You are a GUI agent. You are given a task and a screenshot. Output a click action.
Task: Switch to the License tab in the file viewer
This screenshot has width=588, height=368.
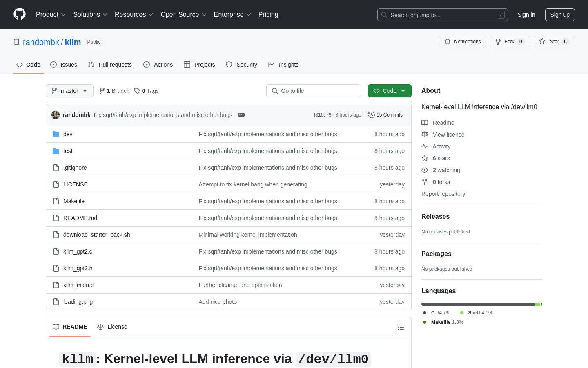click(112, 327)
